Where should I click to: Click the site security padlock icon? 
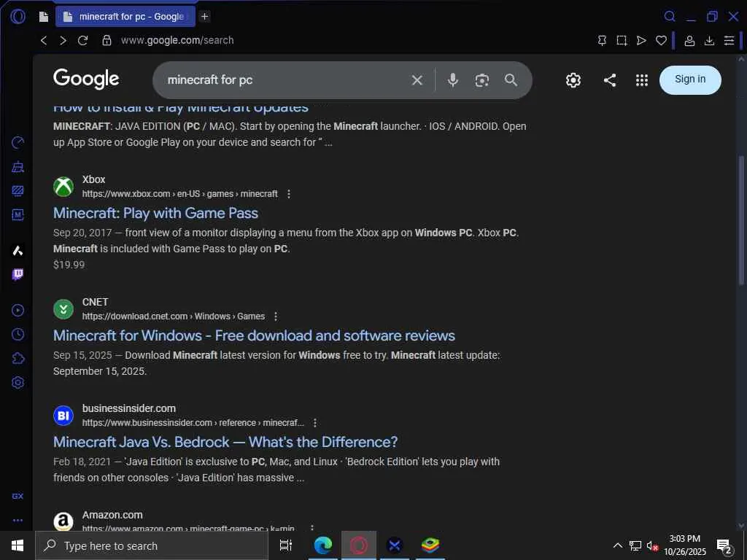tap(107, 41)
